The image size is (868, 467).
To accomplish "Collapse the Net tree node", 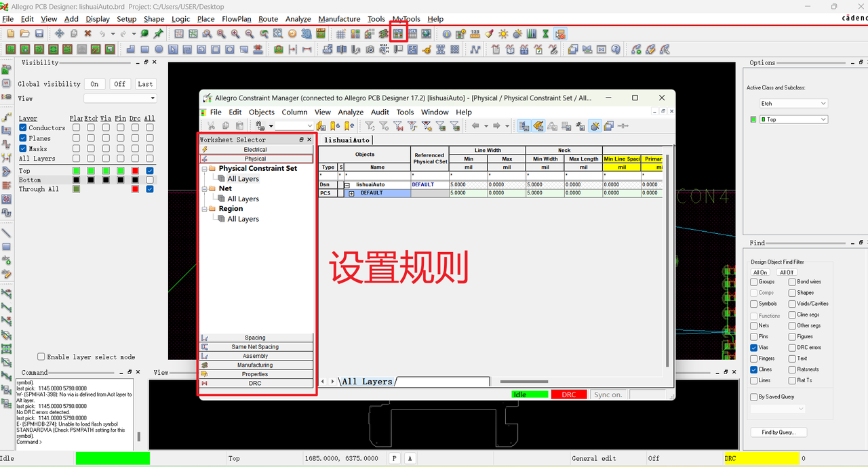I will (204, 188).
